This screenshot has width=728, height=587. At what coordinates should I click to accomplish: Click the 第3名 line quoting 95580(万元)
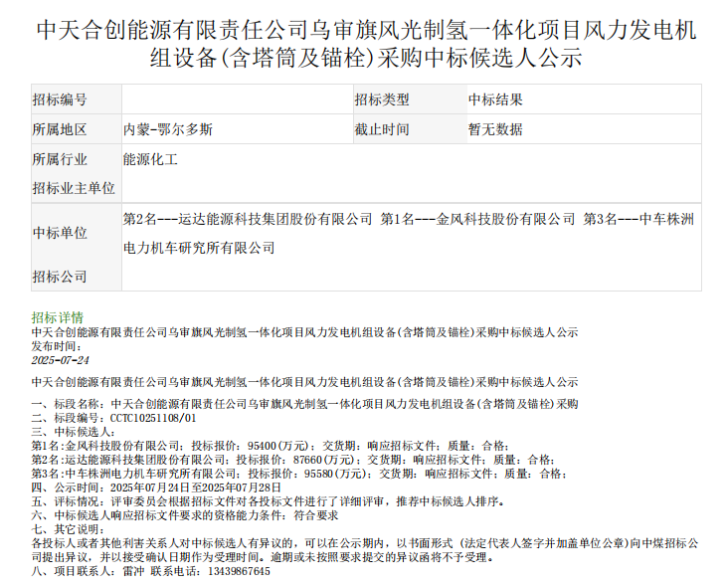click(299, 474)
